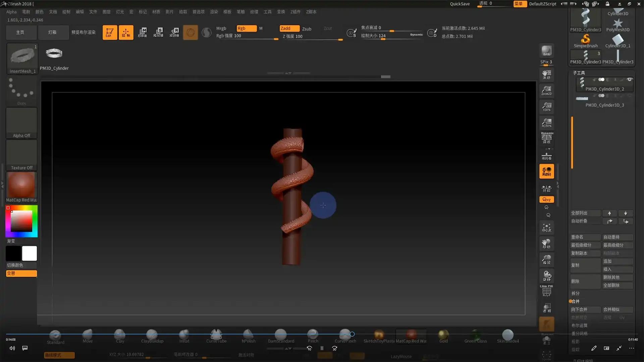Screen dimensions: 644x362
Task: Toggle Dynamic perspective view button
Action: [x=546, y=137]
